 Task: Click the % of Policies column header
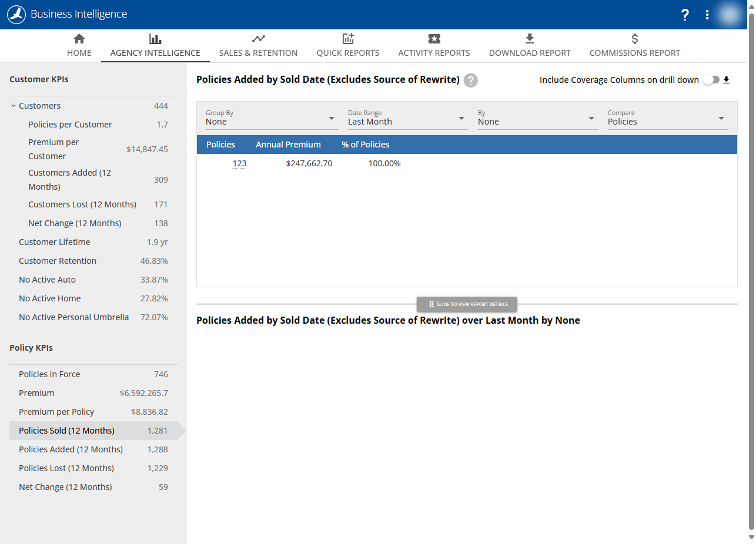(366, 145)
